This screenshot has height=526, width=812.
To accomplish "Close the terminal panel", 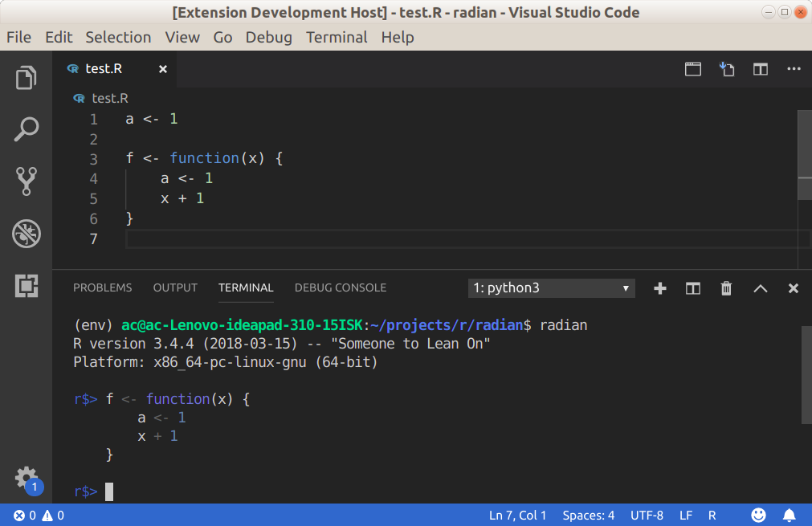I will pos(794,288).
